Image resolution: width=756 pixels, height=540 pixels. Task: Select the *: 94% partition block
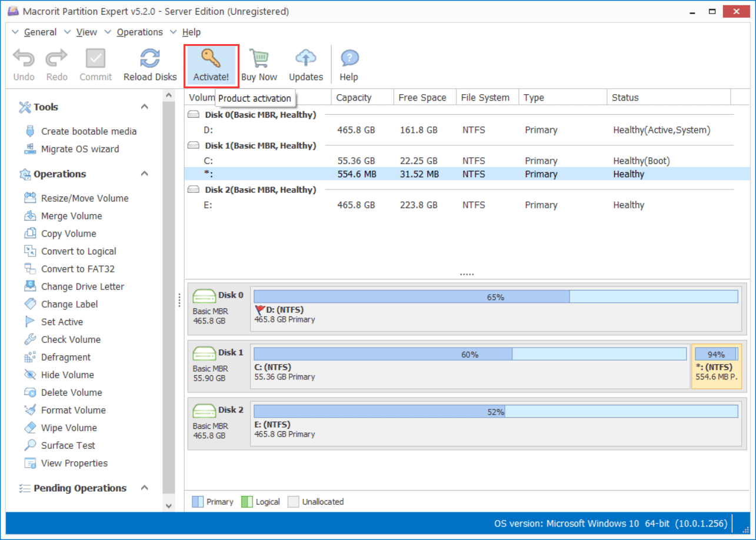716,366
